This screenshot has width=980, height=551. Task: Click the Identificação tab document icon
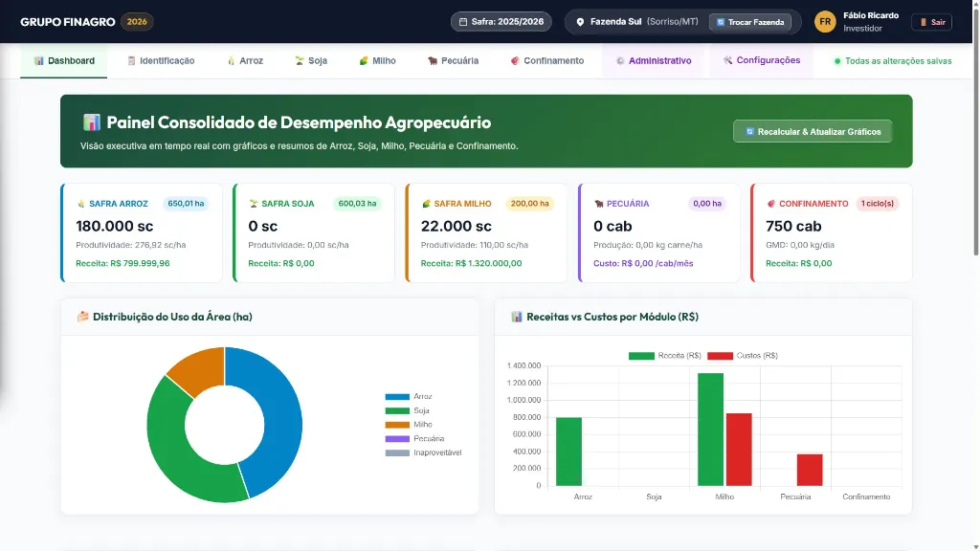point(131,60)
